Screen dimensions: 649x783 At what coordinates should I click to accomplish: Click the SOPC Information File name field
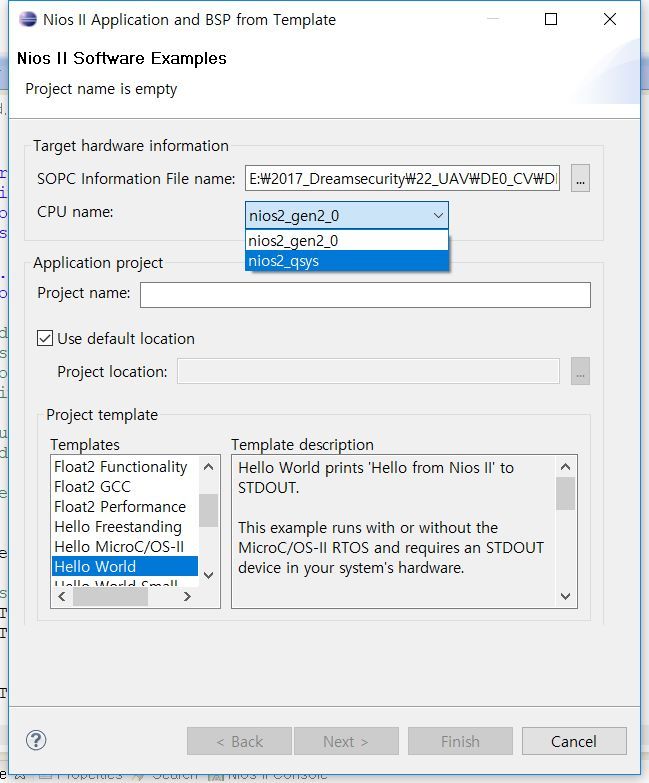point(402,178)
